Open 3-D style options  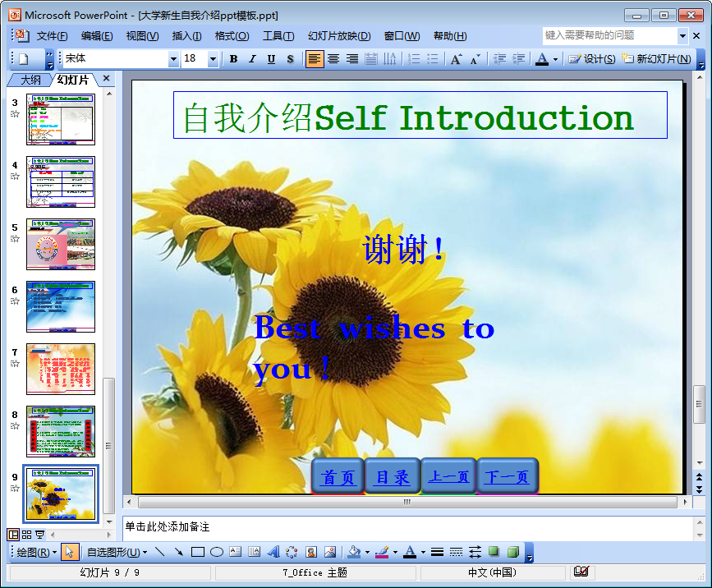coord(512,552)
